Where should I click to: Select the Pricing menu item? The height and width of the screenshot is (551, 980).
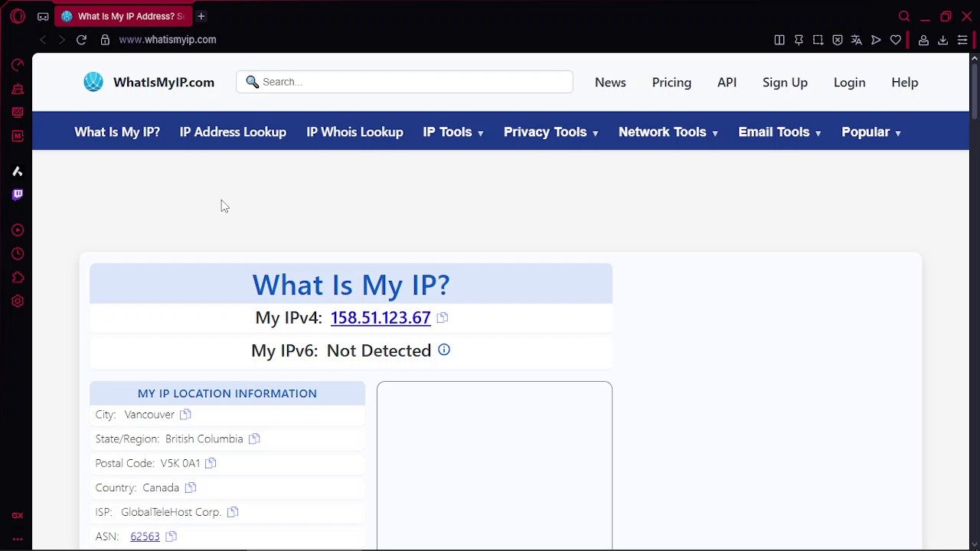[x=671, y=82]
